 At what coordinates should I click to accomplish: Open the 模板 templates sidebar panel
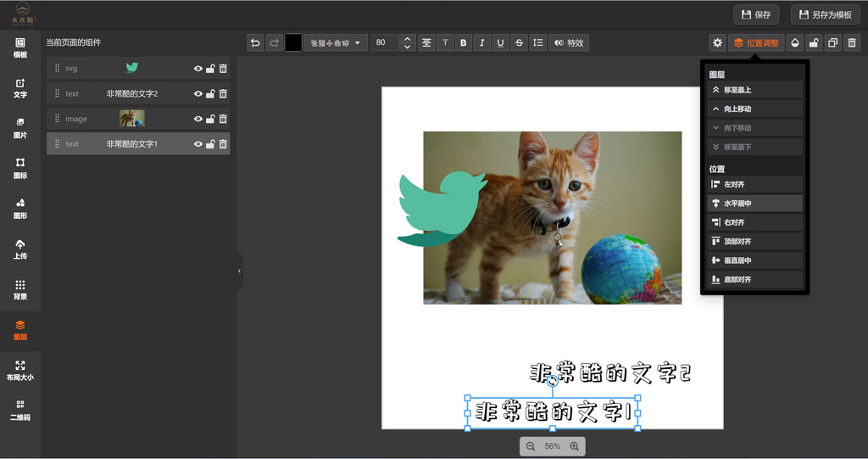click(x=20, y=48)
